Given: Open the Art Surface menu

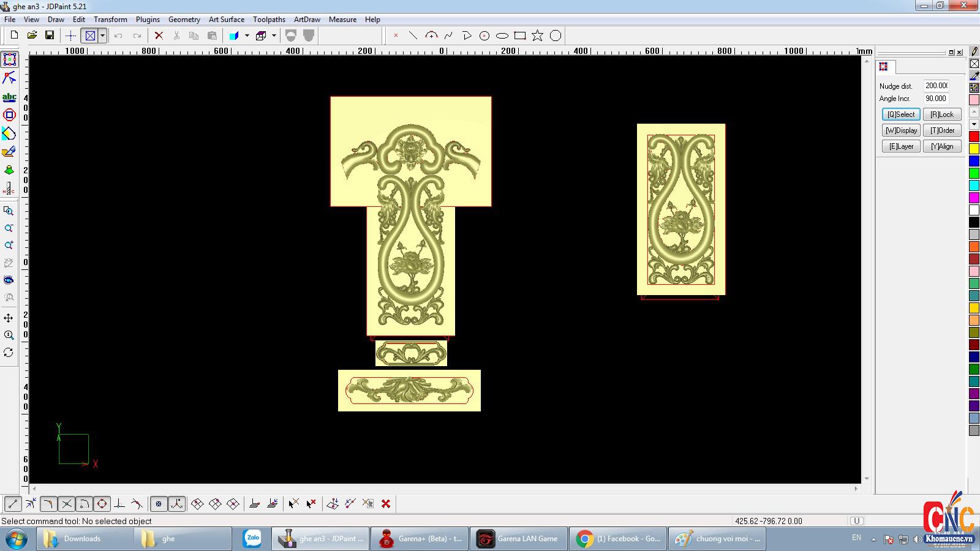Looking at the screenshot, I should point(226,20).
